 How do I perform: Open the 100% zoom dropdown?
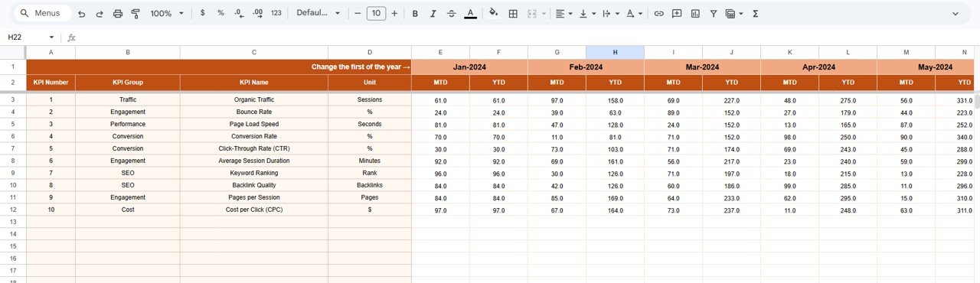pos(167,14)
